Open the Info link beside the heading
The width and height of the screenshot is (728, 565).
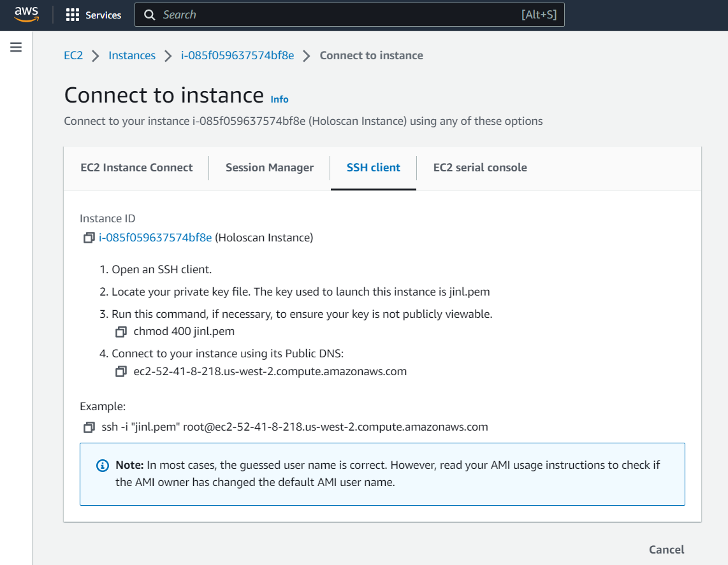[x=279, y=99]
